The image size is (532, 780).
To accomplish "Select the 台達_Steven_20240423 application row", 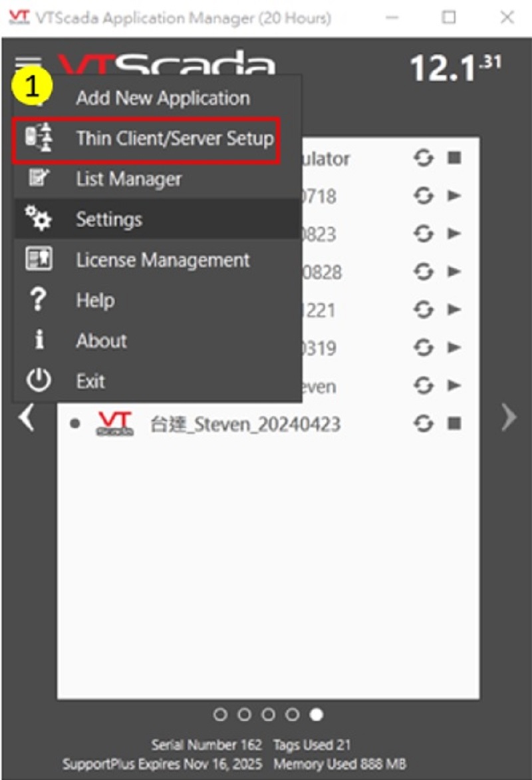I will tap(268, 424).
